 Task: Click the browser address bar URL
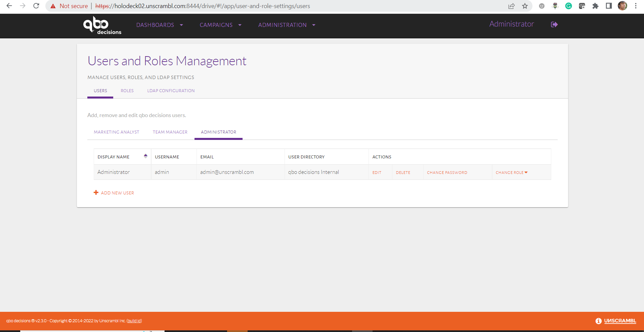click(x=203, y=6)
